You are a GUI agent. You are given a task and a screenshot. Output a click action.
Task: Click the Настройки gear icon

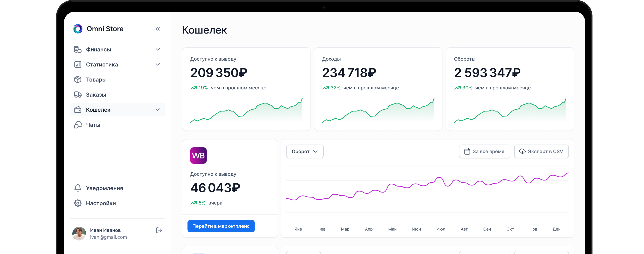pyautogui.click(x=78, y=203)
